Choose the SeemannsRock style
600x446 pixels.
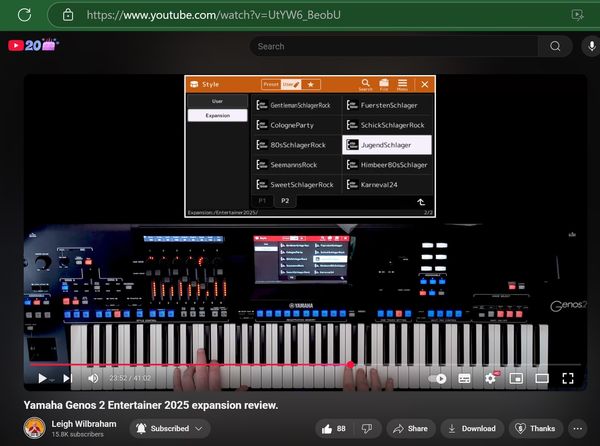click(x=296, y=165)
